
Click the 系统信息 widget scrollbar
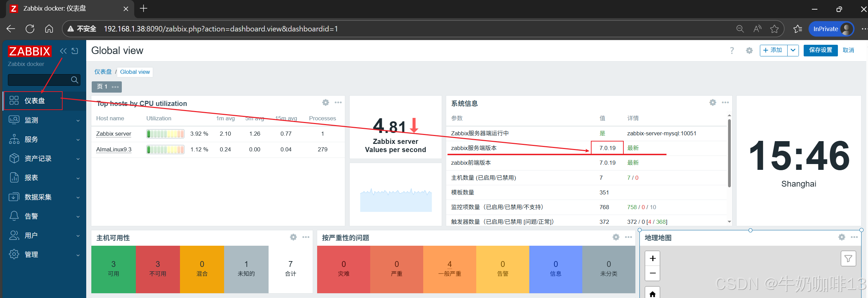729,153
